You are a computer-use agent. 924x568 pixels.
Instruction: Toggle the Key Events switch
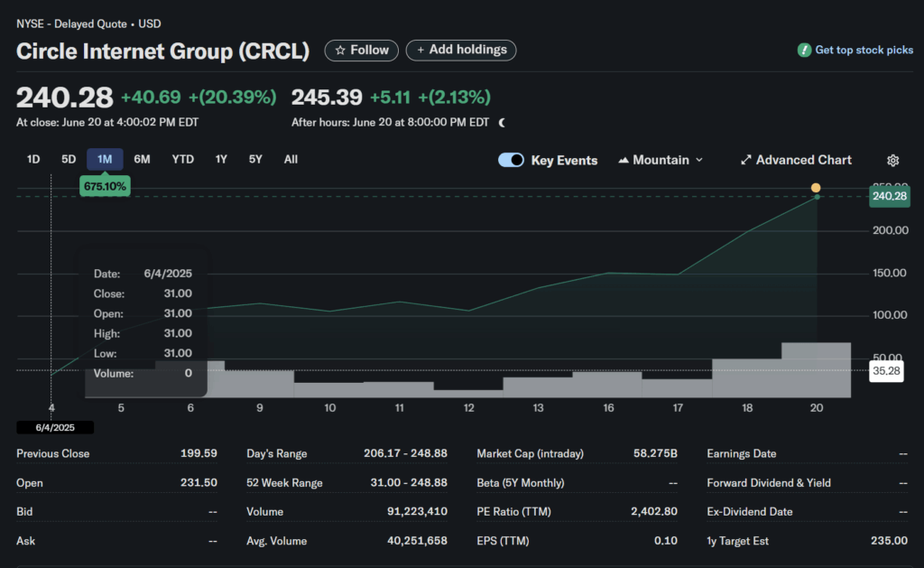pyautogui.click(x=511, y=160)
